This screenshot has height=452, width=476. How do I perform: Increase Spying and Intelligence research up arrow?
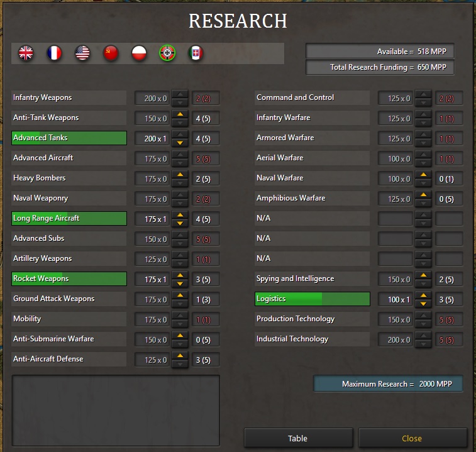(423, 275)
